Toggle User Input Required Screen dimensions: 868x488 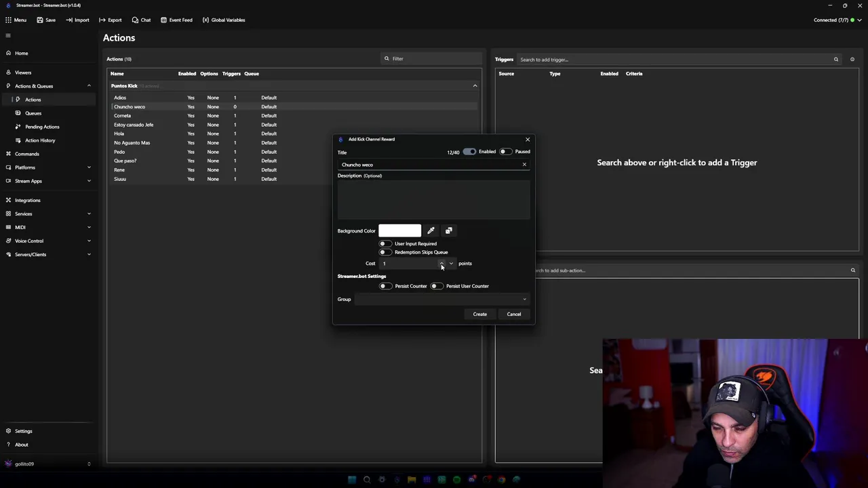click(x=384, y=244)
